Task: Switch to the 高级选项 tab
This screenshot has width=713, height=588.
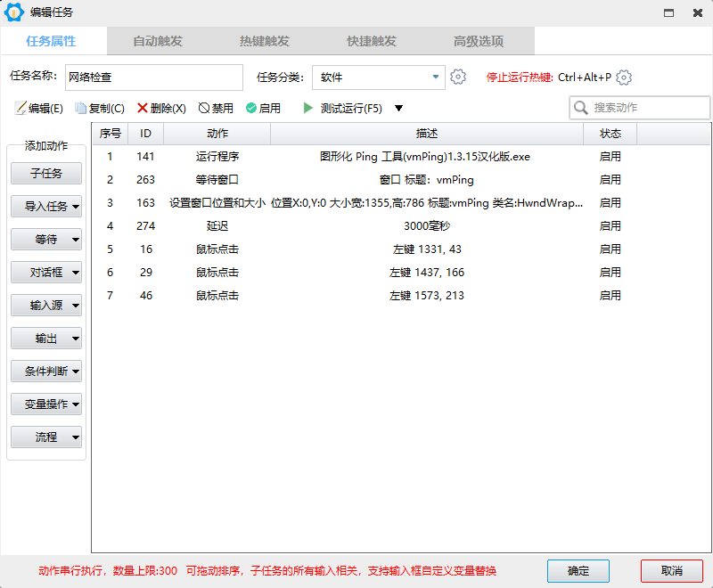Action: click(x=479, y=41)
